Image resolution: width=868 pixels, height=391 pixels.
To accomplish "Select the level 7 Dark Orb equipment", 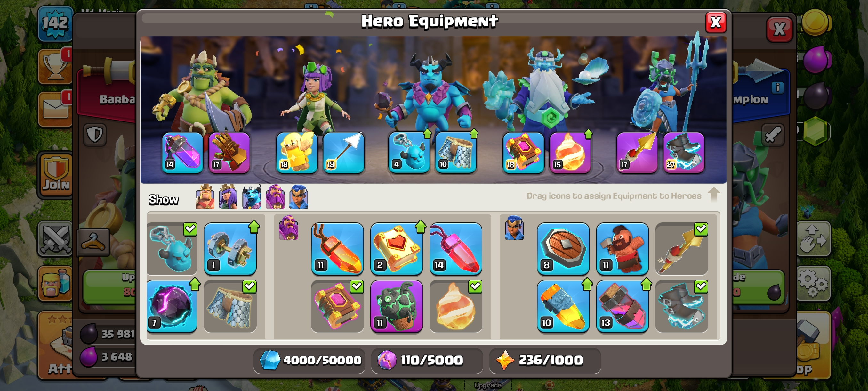I will [x=172, y=306].
